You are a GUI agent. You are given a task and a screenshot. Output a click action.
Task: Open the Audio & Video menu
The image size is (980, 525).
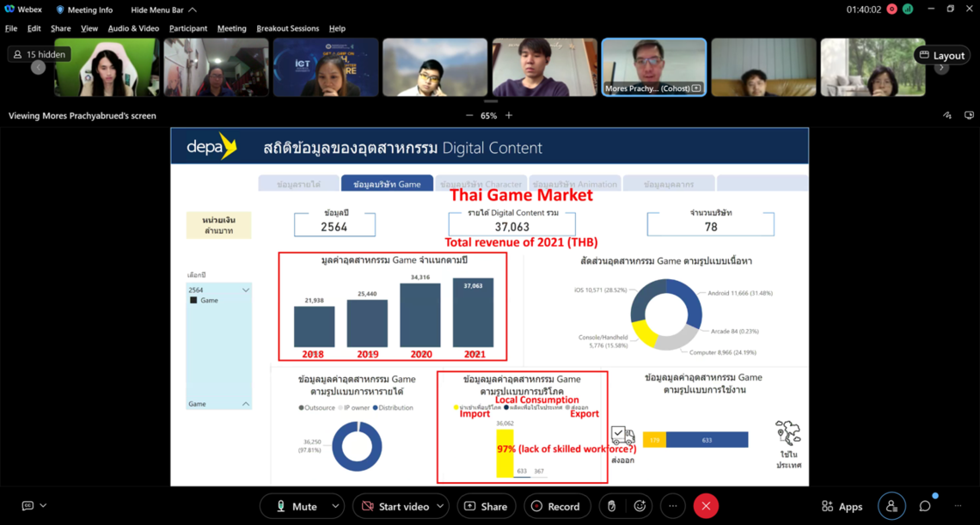pyautogui.click(x=133, y=28)
